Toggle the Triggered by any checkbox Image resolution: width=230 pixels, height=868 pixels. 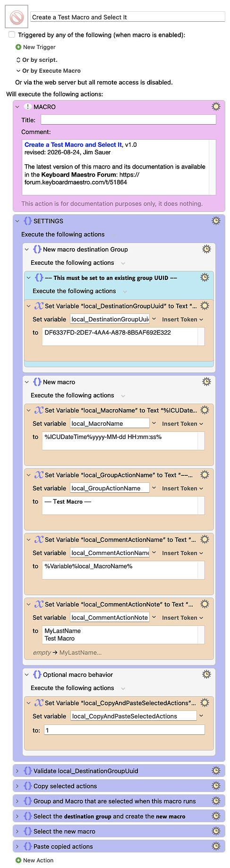pos(12,34)
